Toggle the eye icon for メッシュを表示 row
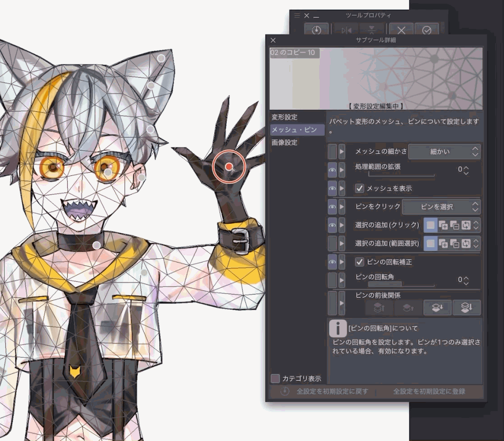This screenshot has width=504, height=441. point(332,188)
